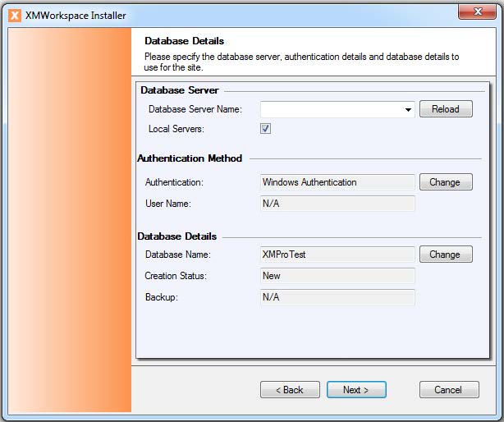Screen dimensions: 504x422
Task: Click the Local Servers label text
Action: [176, 129]
